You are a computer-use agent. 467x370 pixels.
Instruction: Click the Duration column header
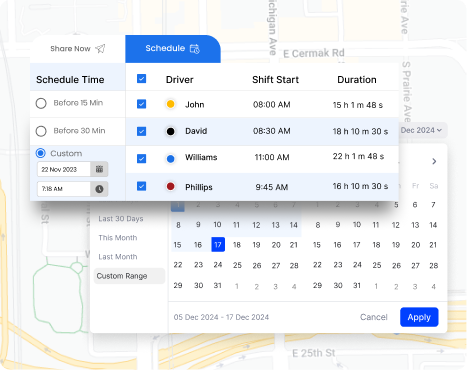(x=357, y=80)
